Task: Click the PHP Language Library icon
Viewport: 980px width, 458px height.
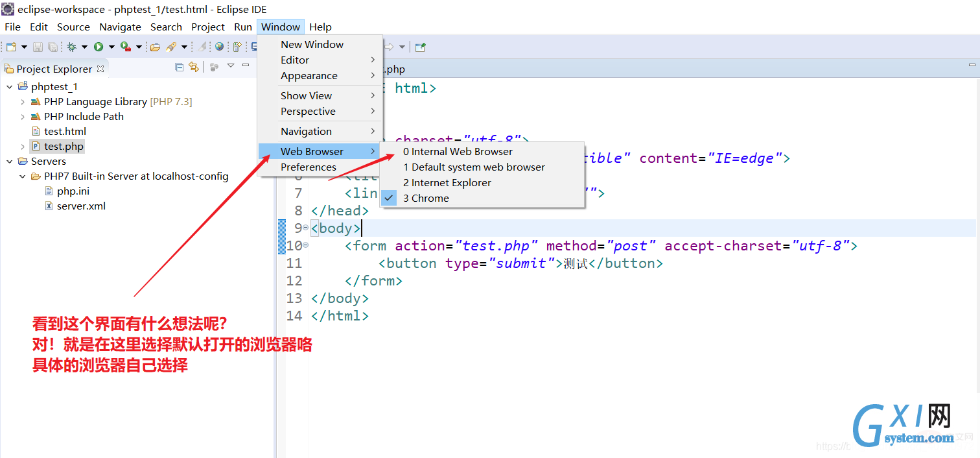Action: [x=36, y=102]
